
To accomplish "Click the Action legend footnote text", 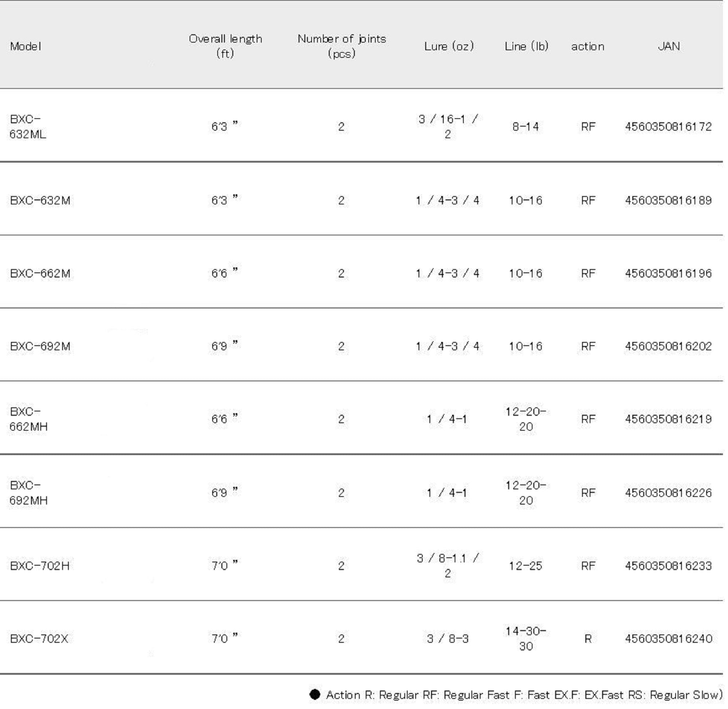I will [524, 695].
